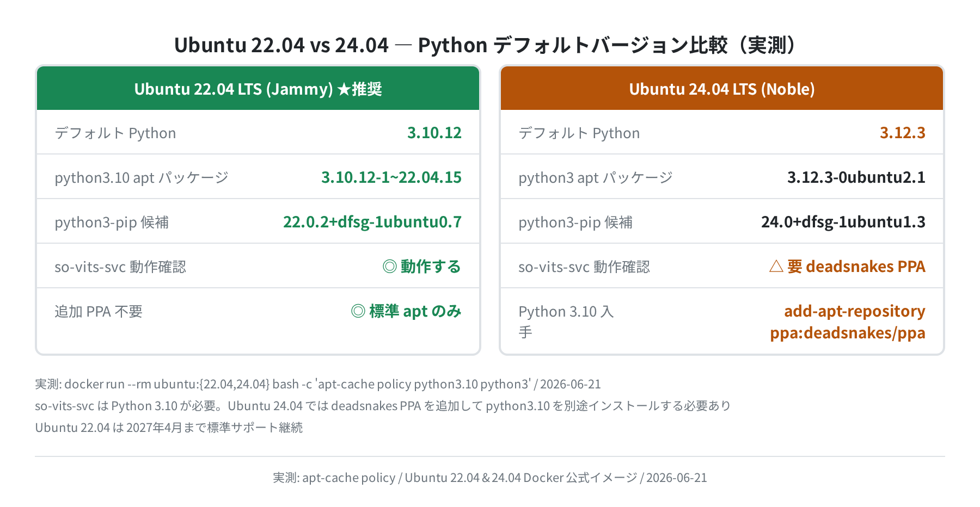Click the 'Python 3.10 入手' label
Viewport: 980px width, 507px height.
coord(566,321)
